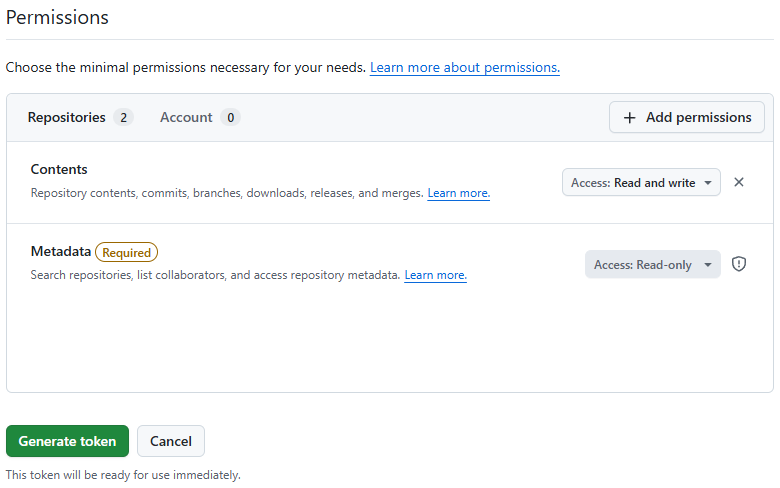Open the Metadata access level dropdown
Screen dimensions: 780x488
(x=652, y=265)
